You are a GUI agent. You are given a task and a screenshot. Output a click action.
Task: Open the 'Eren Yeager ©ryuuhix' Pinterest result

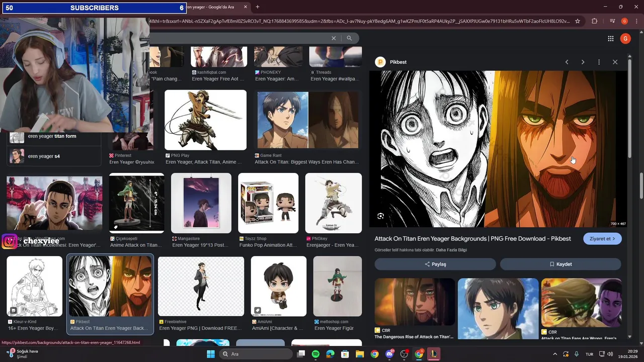point(132,162)
